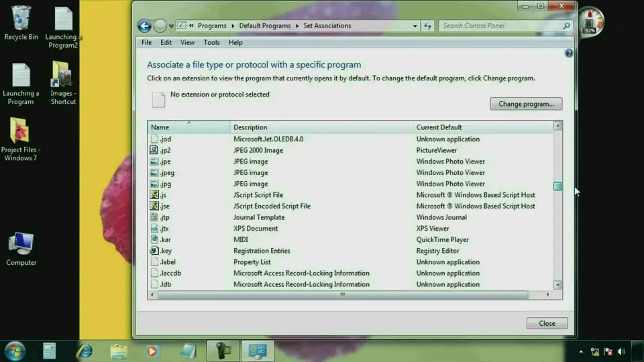
Task: Select the .jtx document icon
Action: [x=154, y=228]
